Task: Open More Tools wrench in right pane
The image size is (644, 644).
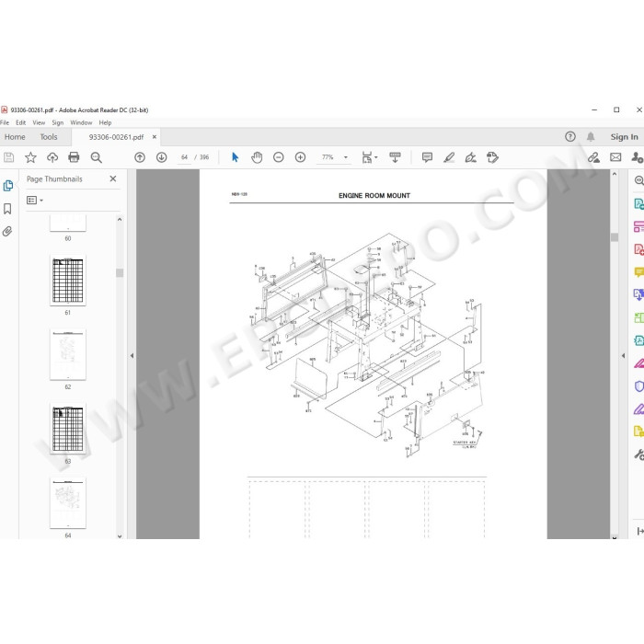Action: (x=638, y=454)
